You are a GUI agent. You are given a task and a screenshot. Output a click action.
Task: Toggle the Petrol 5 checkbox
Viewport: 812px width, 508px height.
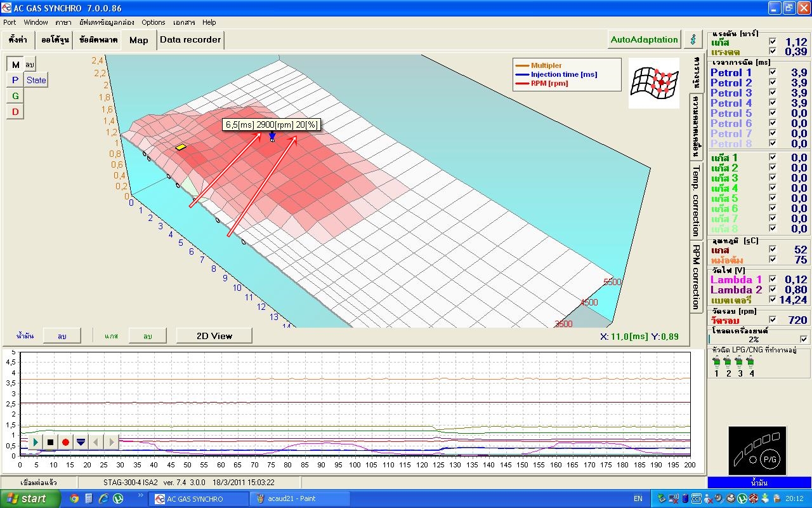click(772, 113)
